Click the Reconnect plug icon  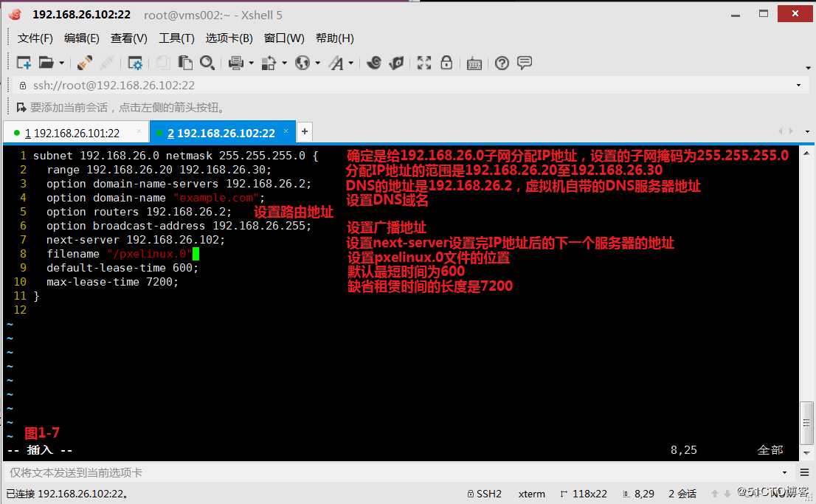(x=107, y=63)
